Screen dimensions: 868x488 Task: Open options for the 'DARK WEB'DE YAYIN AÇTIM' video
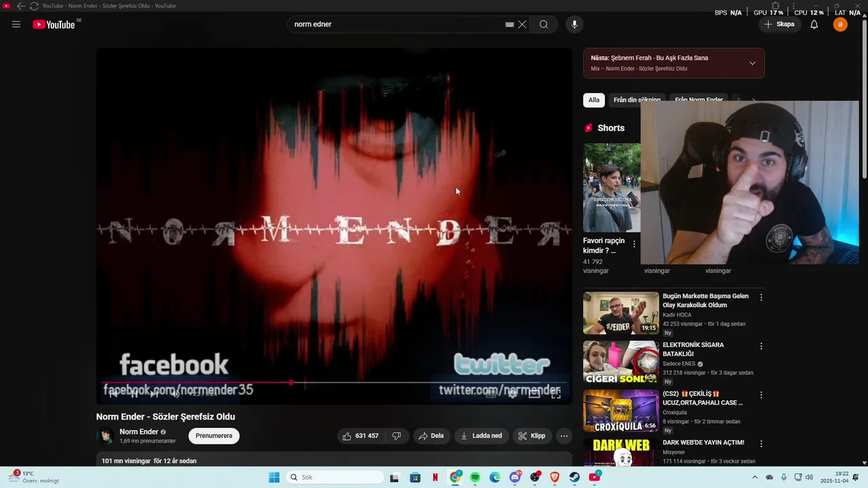[x=761, y=444]
